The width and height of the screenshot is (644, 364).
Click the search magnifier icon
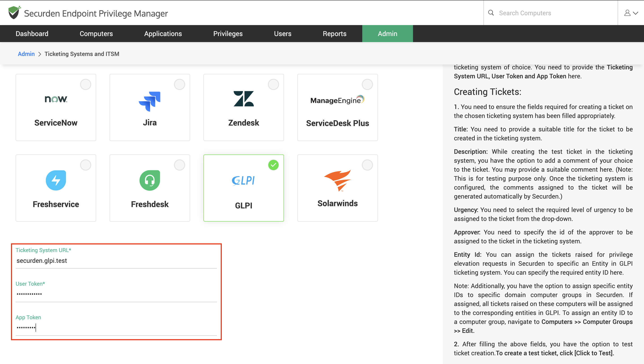491,13
